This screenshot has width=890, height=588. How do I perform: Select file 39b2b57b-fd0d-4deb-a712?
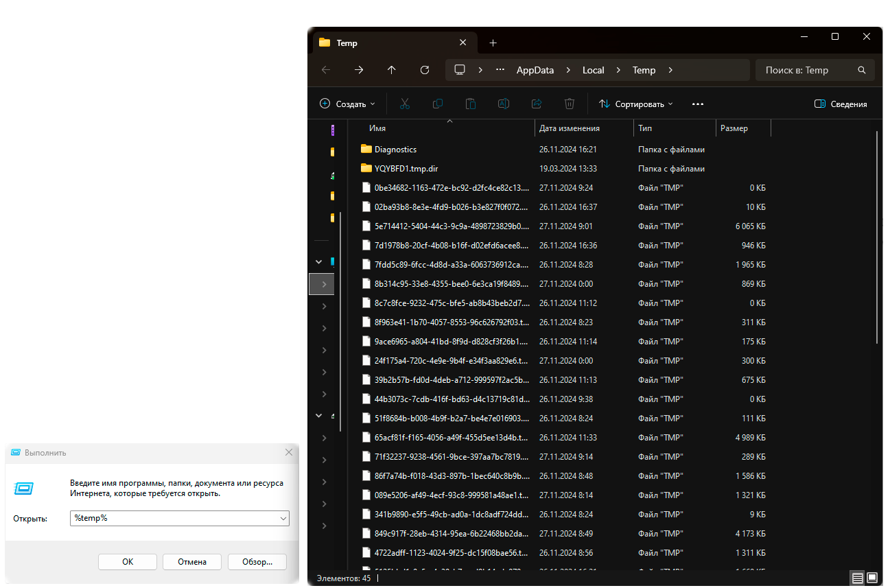coord(452,379)
